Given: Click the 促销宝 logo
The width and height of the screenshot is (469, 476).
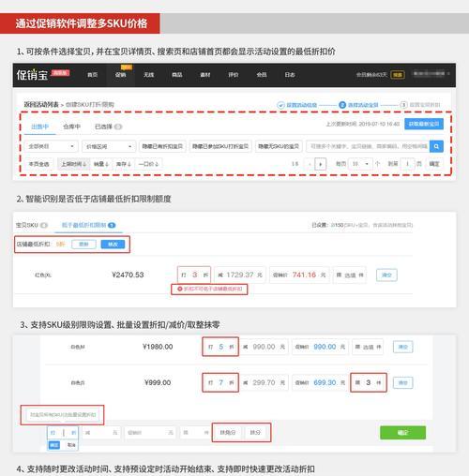Looking at the screenshot, I should (32, 75).
